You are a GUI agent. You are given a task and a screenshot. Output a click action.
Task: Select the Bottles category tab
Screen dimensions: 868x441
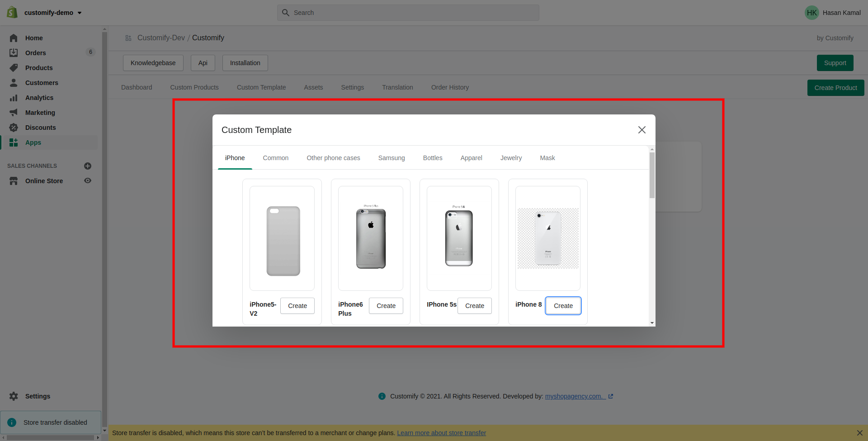(x=433, y=158)
